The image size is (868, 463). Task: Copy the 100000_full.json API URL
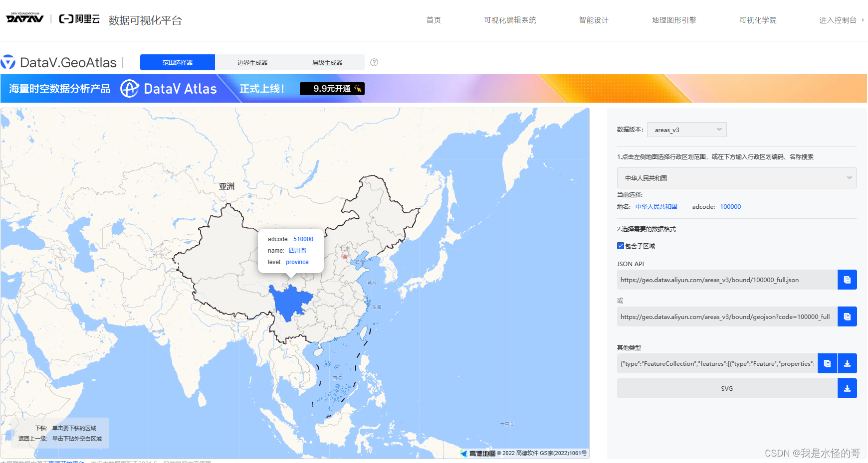847,280
